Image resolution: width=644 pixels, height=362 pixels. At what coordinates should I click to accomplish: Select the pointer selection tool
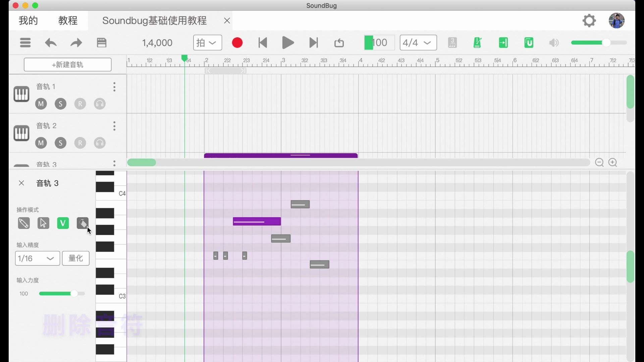(x=43, y=223)
